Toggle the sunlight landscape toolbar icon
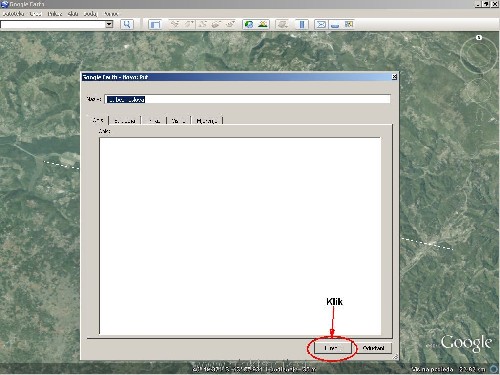Viewport: 500px width, 375px height. 263,24
